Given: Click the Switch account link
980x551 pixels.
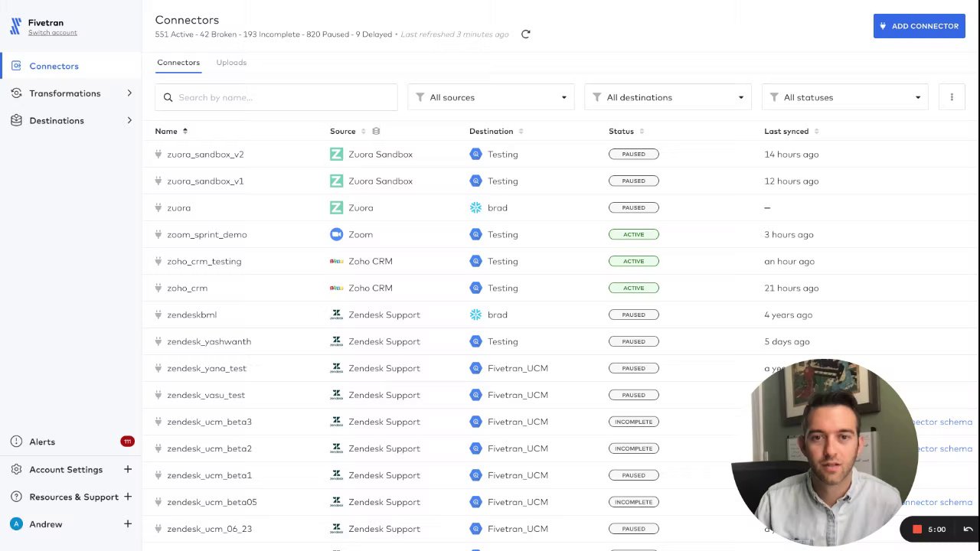Looking at the screenshot, I should click(52, 33).
